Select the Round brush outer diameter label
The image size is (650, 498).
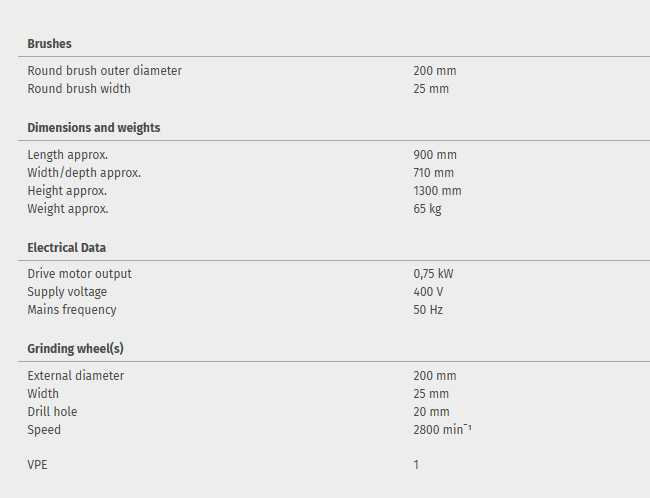click(x=104, y=71)
